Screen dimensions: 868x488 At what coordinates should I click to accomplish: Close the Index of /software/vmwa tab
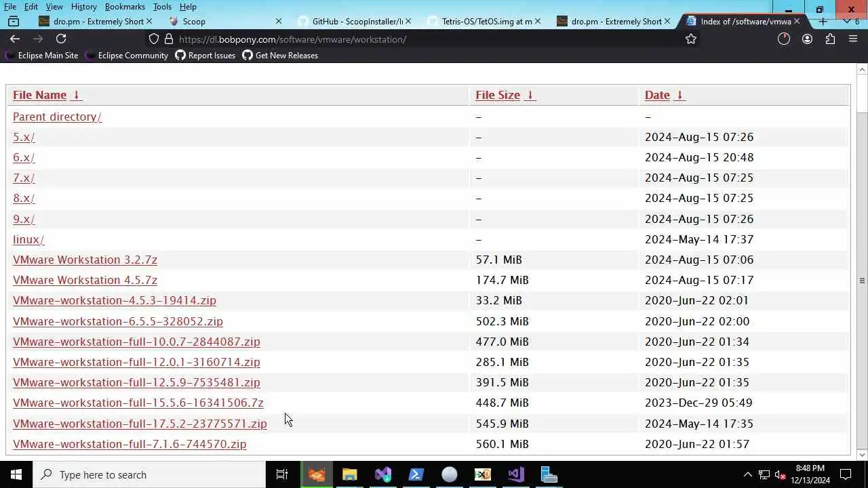point(797,21)
